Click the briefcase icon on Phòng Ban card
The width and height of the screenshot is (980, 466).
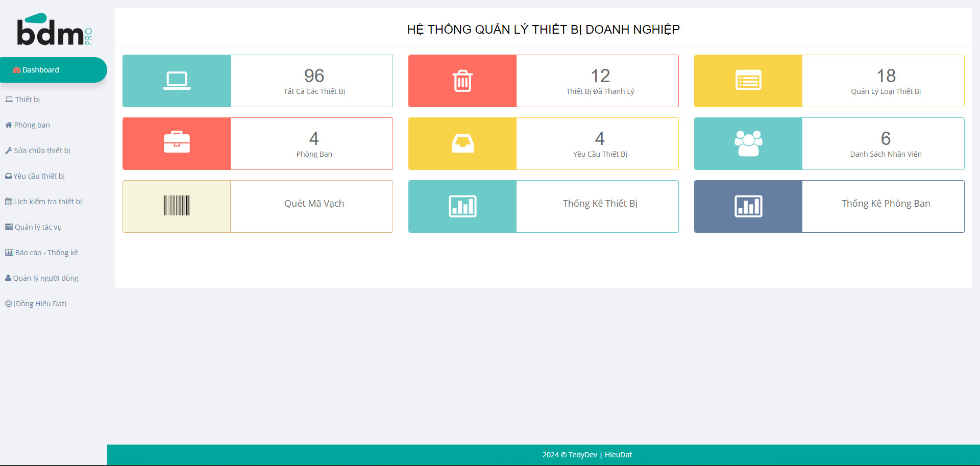[x=177, y=142]
